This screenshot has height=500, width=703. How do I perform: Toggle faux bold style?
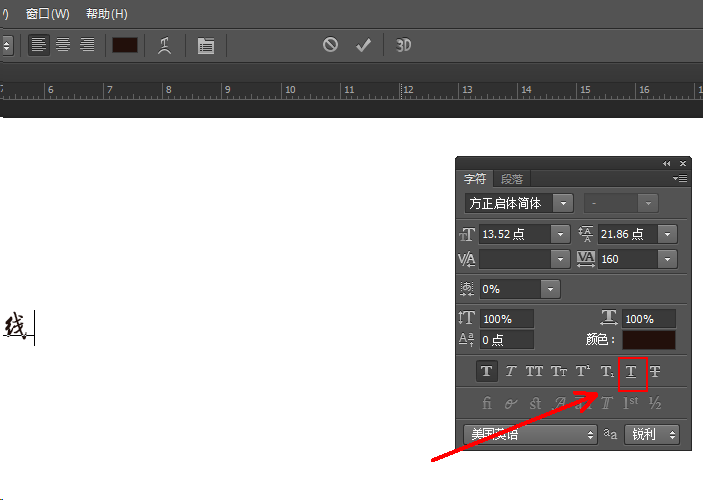(486, 371)
